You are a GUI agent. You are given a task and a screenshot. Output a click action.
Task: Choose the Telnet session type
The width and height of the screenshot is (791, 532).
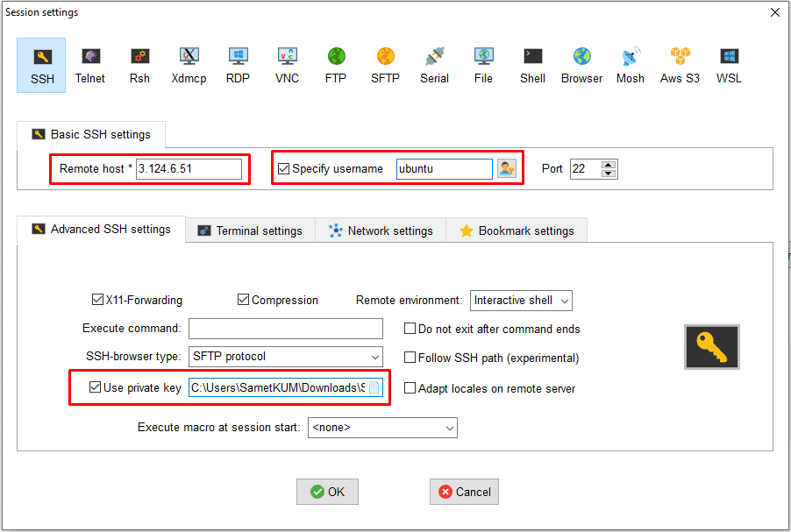click(90, 66)
